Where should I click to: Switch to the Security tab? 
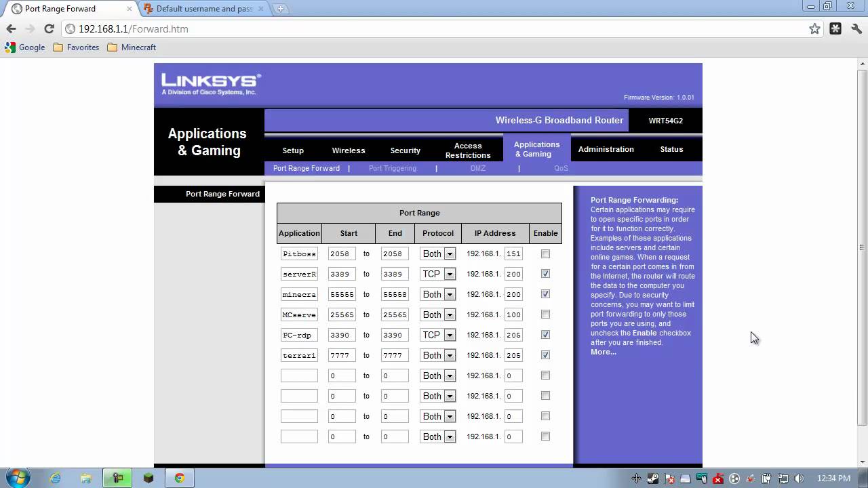coord(406,150)
